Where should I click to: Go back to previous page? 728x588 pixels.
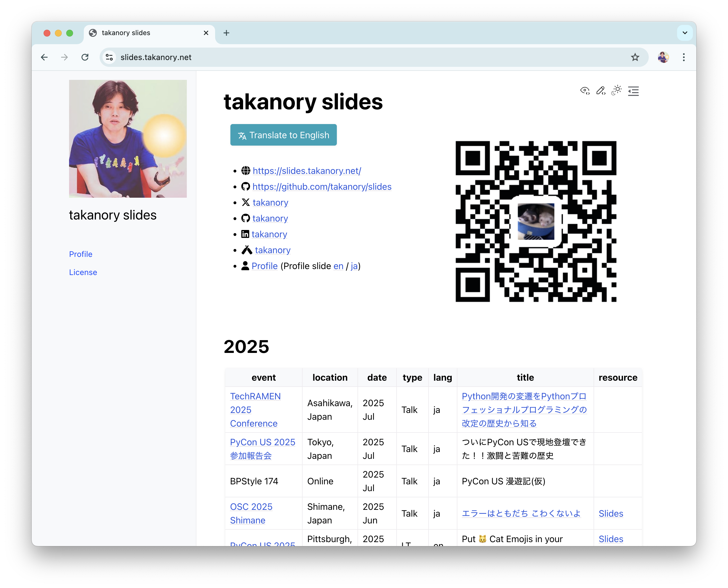pyautogui.click(x=44, y=57)
